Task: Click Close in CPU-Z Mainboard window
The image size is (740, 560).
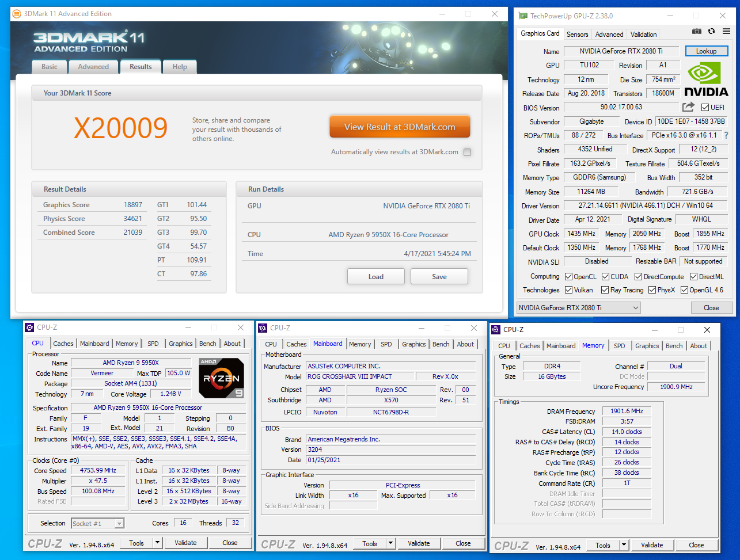Action: coord(463,543)
